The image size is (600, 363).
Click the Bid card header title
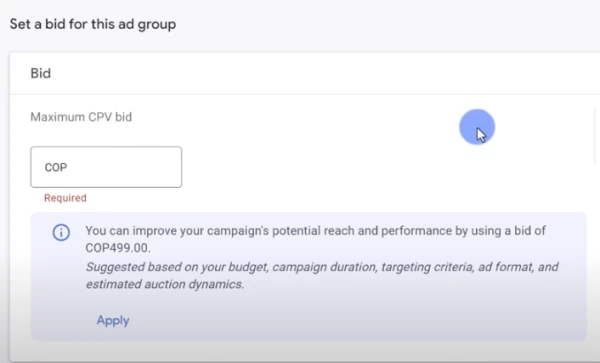(x=41, y=73)
